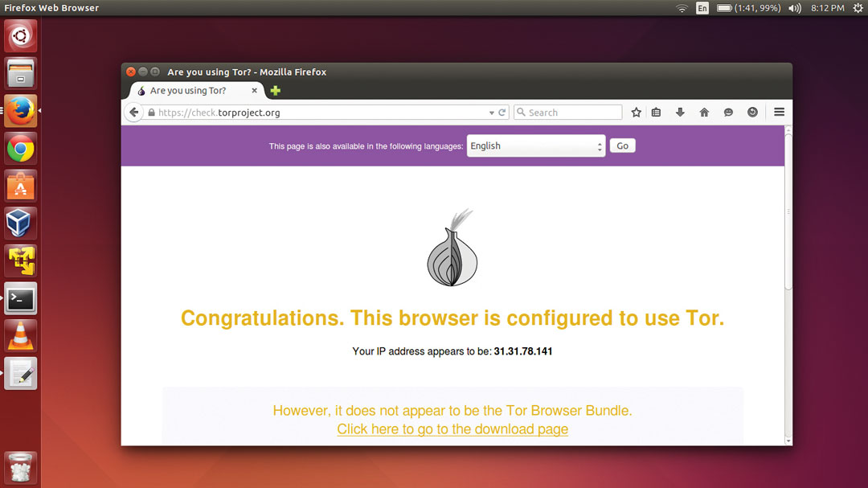This screenshot has height=488, width=868.
Task: Click the Firefox launcher icon
Action: click(20, 111)
